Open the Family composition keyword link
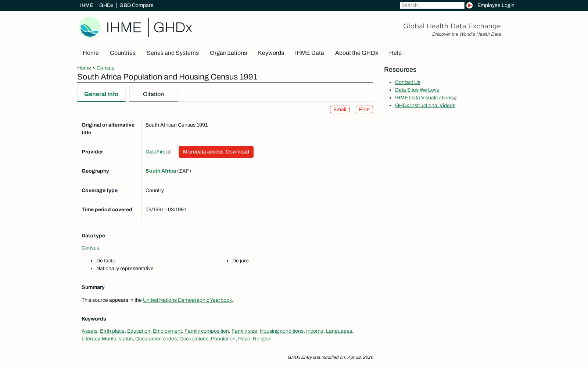Viewport: 588px width, 368px height. tap(207, 331)
